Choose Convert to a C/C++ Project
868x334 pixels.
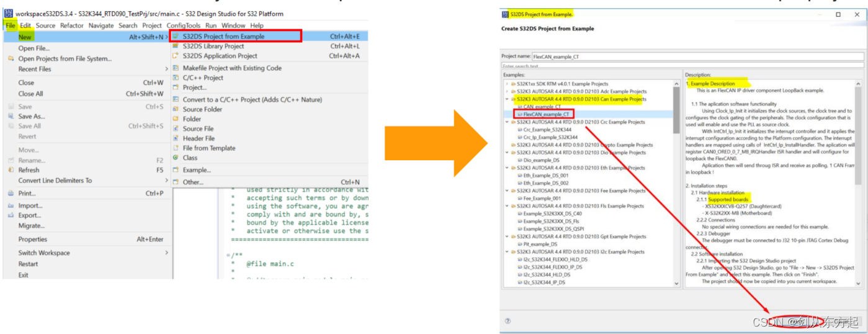click(252, 99)
